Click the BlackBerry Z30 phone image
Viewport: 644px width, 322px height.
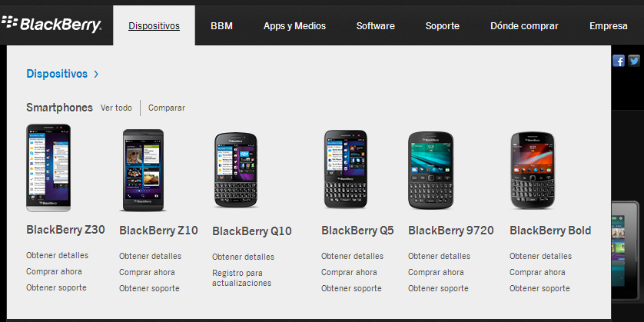tap(48, 168)
